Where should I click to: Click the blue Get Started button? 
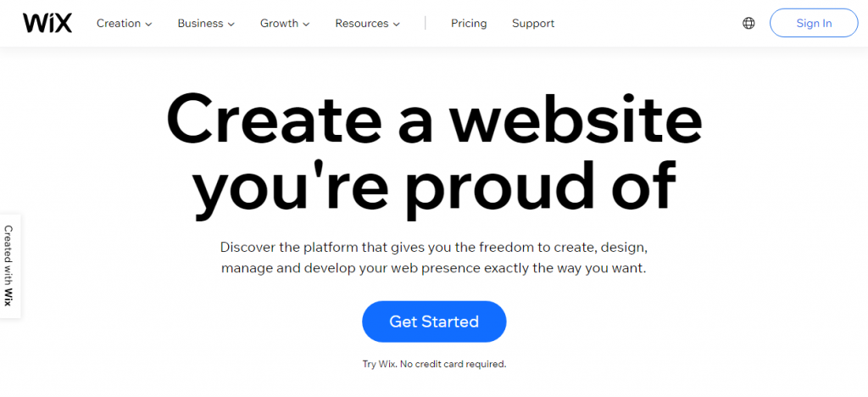tap(434, 322)
